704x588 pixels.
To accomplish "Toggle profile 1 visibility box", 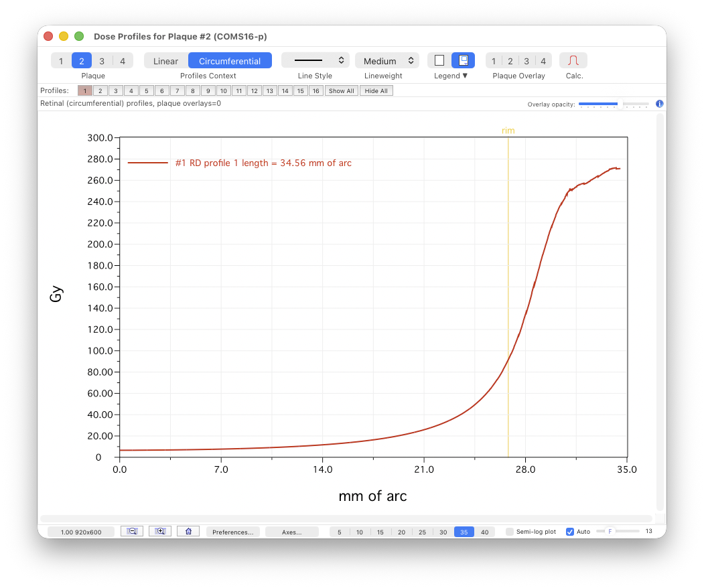I will [85, 91].
